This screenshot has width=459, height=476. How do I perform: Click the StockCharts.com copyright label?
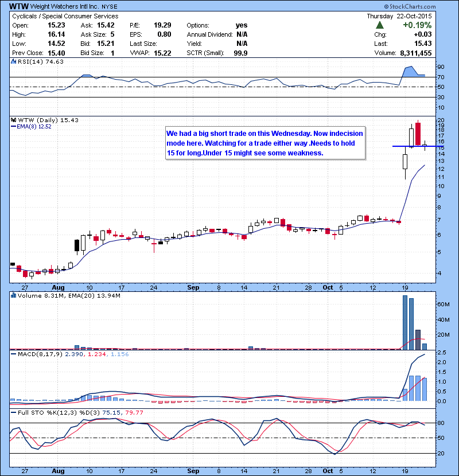(410, 6)
